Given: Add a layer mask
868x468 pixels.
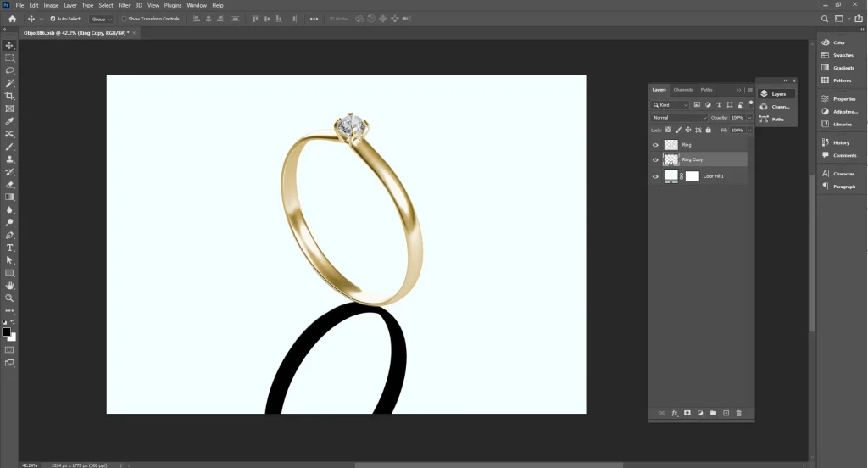Looking at the screenshot, I should click(x=687, y=413).
